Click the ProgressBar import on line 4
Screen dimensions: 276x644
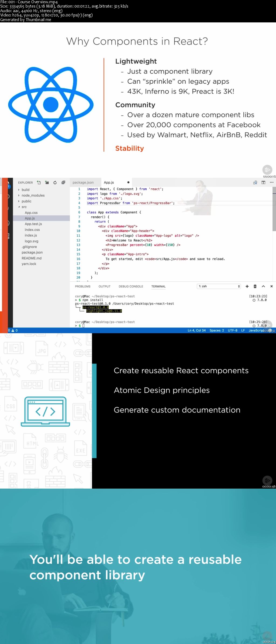[x=131, y=203]
